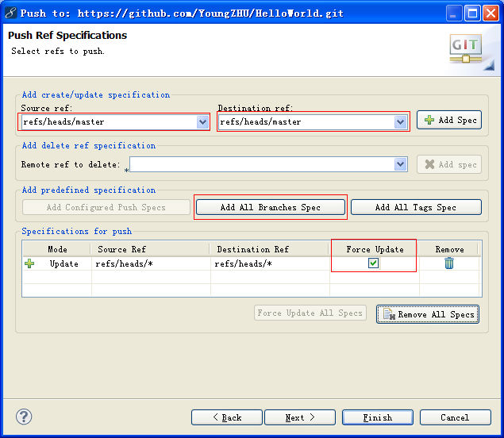Click the source refs/heads/* cell
This screenshot has width=504, height=438.
151,263
